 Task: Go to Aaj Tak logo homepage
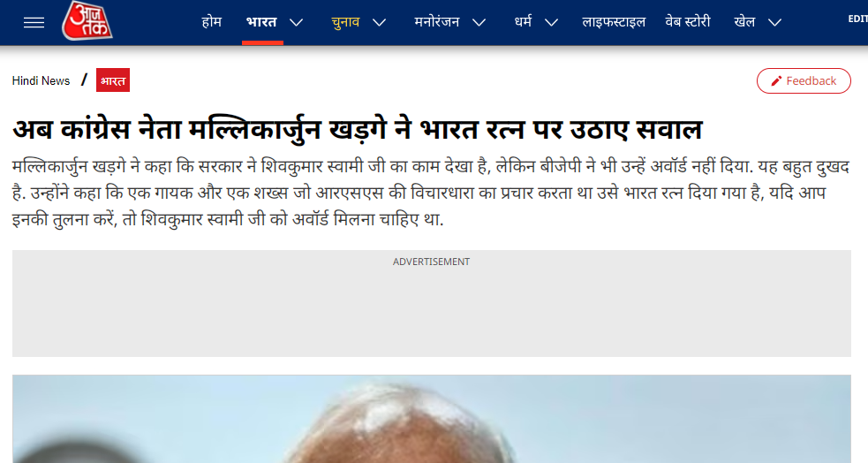coord(87,21)
